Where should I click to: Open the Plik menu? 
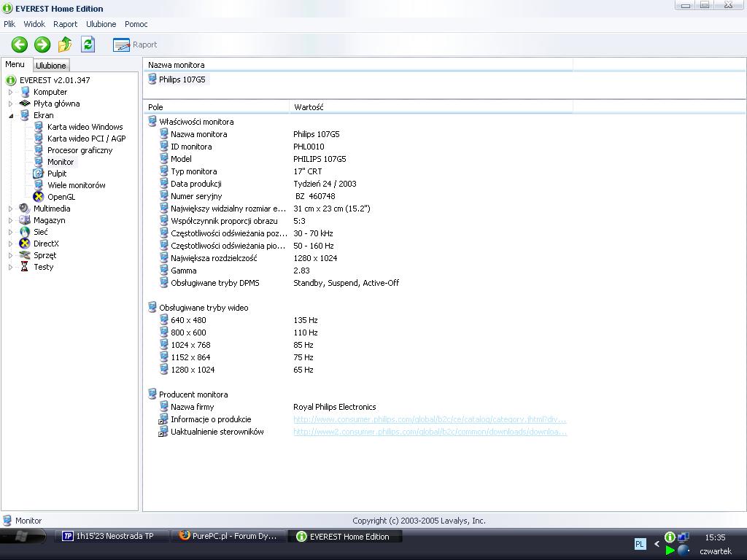pos(9,24)
